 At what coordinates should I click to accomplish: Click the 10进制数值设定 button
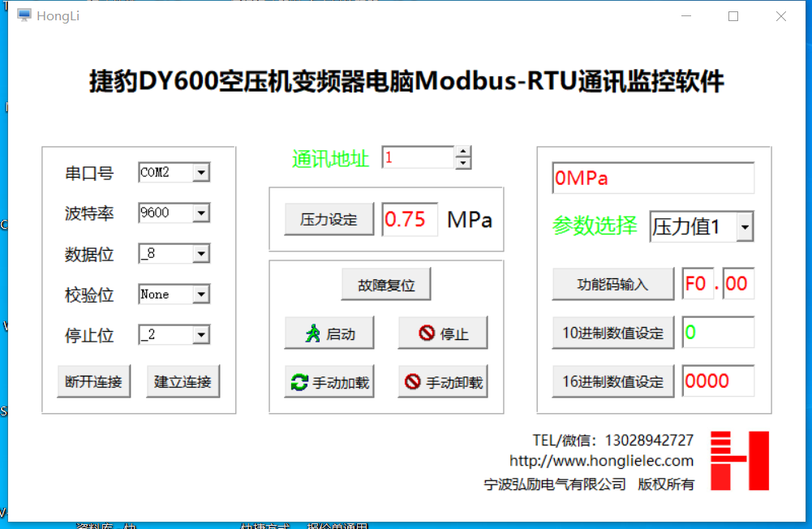613,333
